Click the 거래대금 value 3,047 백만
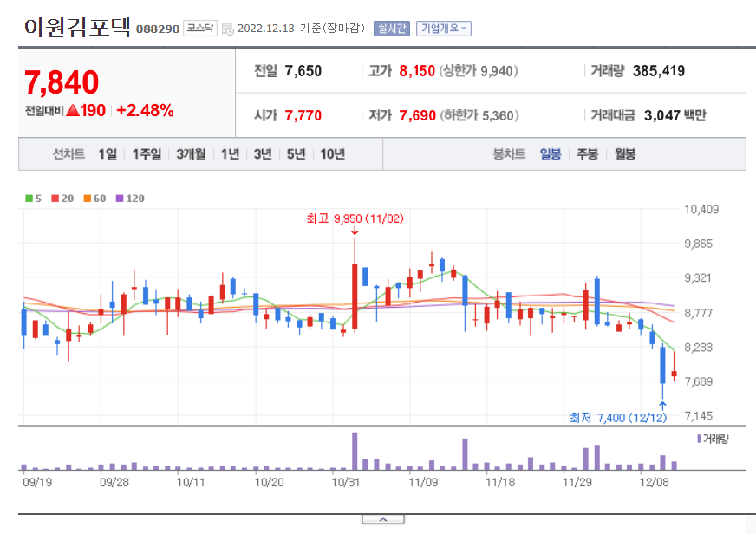756x534 pixels. (675, 115)
